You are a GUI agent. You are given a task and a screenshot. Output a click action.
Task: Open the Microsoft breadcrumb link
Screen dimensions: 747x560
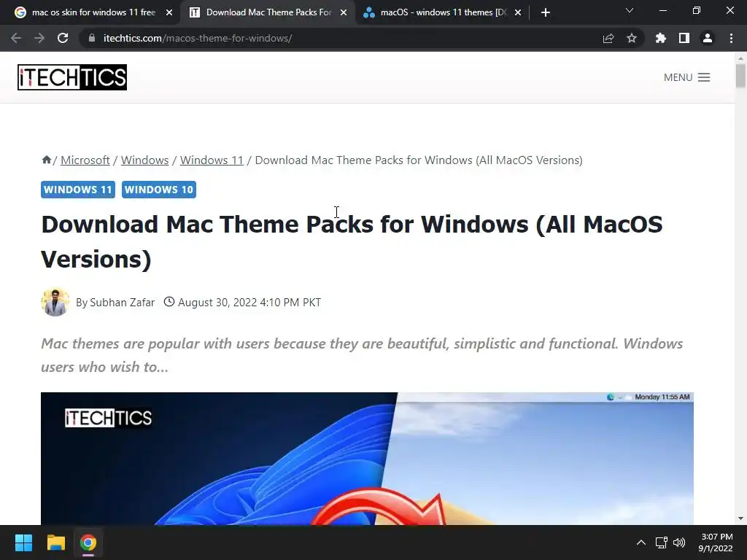(x=85, y=160)
